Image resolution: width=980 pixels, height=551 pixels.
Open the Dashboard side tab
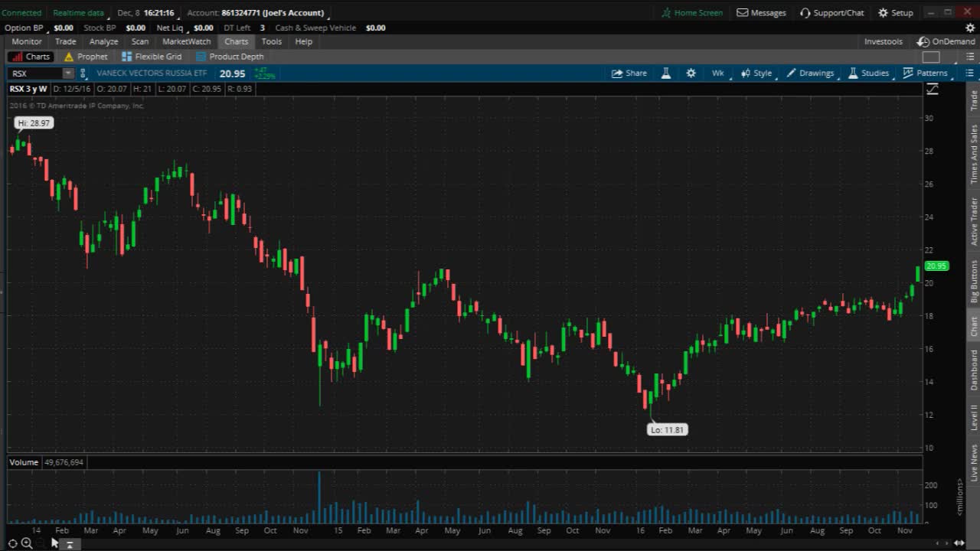click(974, 370)
